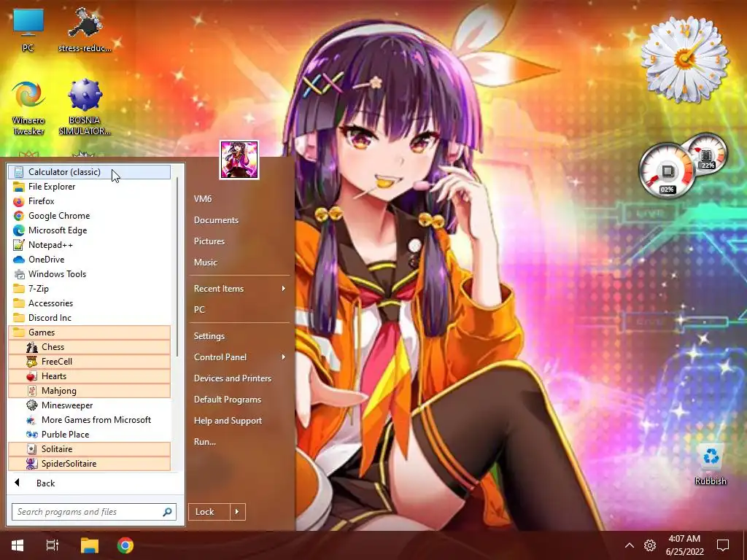This screenshot has height=560, width=747.
Task: Launch Minesweeper from Games
Action: click(89, 405)
